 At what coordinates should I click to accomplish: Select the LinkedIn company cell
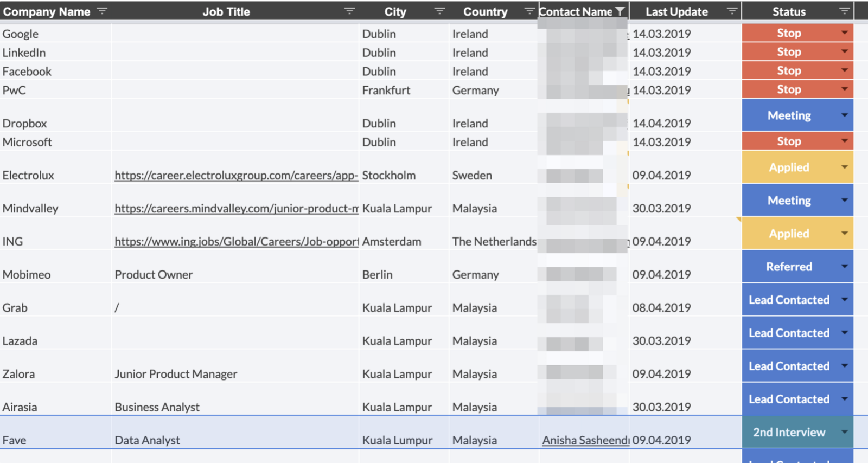click(55, 53)
